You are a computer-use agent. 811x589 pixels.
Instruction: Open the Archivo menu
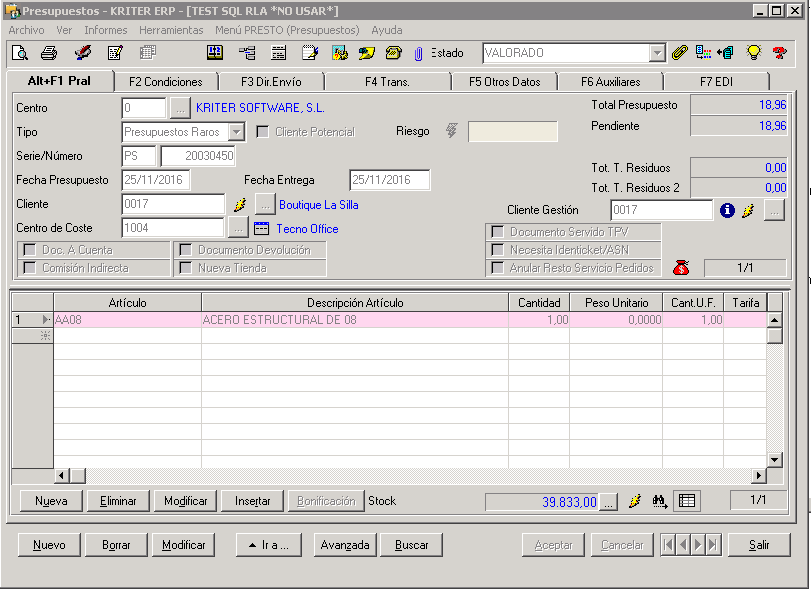tap(26, 30)
